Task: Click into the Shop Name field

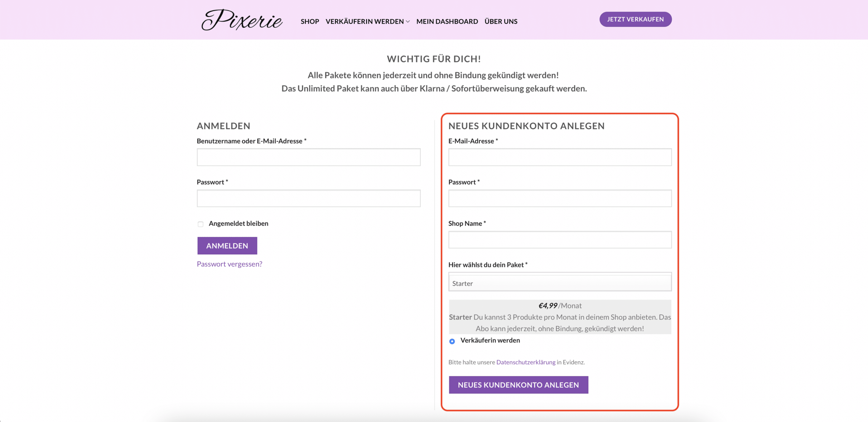Action: pos(560,239)
